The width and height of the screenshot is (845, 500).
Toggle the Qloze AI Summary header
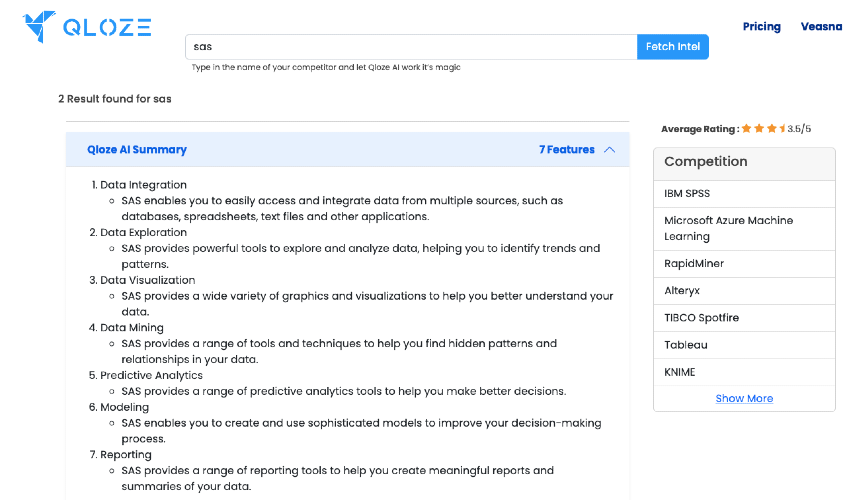348,149
